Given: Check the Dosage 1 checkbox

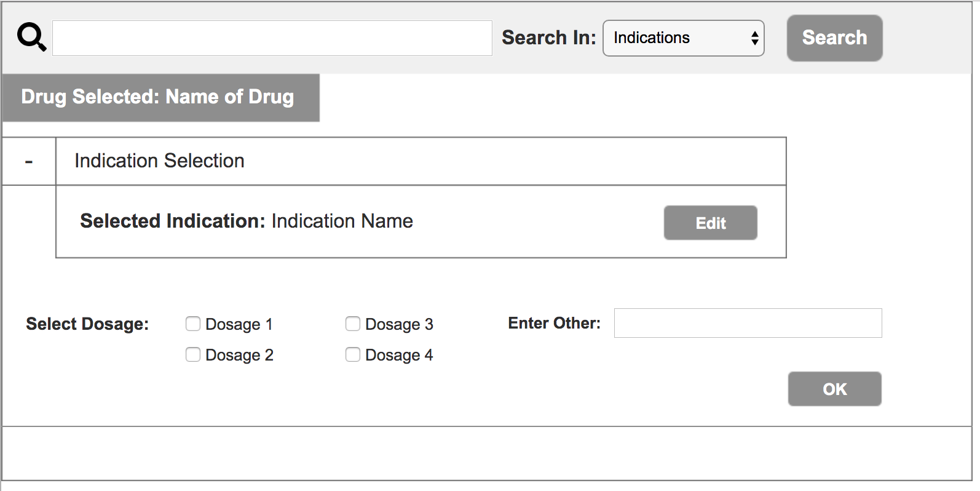Looking at the screenshot, I should (193, 324).
